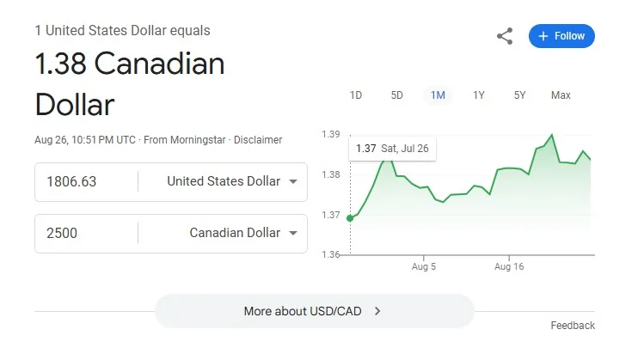Image resolution: width=644 pixels, height=360 pixels.
Task: Switch to the 1D chart range
Action: point(356,95)
